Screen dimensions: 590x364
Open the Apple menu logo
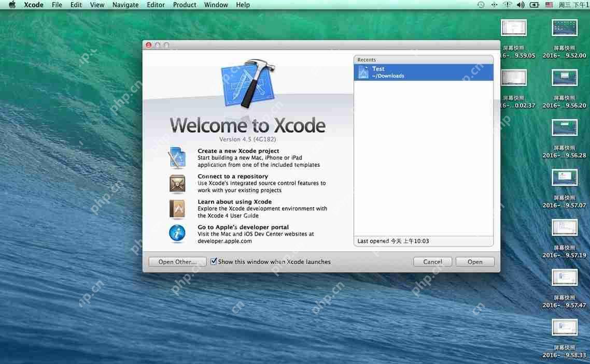pos(11,5)
